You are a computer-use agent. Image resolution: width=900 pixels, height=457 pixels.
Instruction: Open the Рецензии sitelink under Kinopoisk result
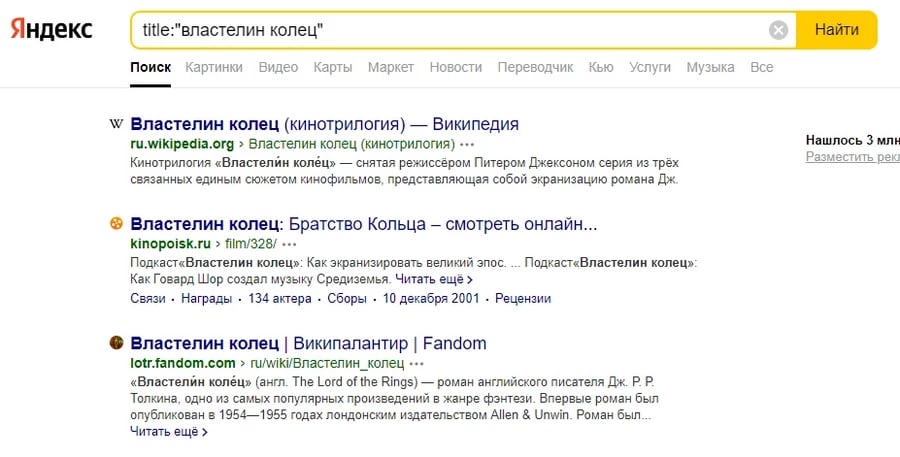click(523, 299)
